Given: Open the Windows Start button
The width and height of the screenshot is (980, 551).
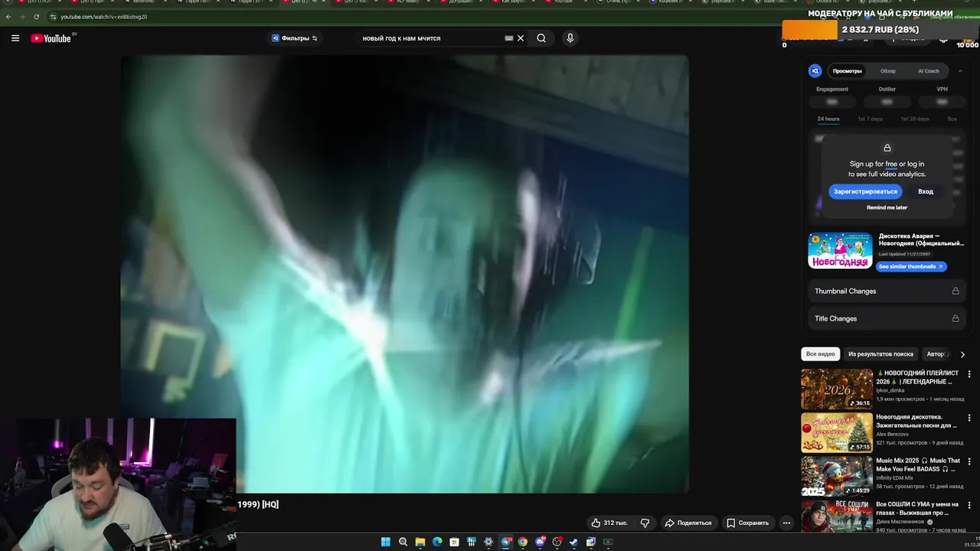Looking at the screenshot, I should tap(386, 542).
